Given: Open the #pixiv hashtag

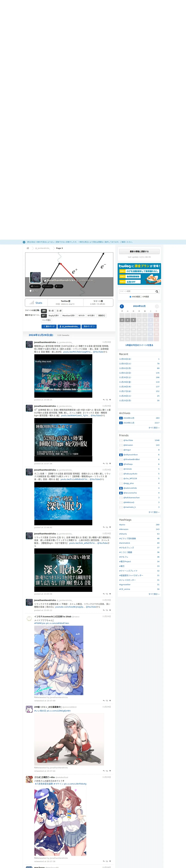Looking at the screenshot, I should [122, 525].
